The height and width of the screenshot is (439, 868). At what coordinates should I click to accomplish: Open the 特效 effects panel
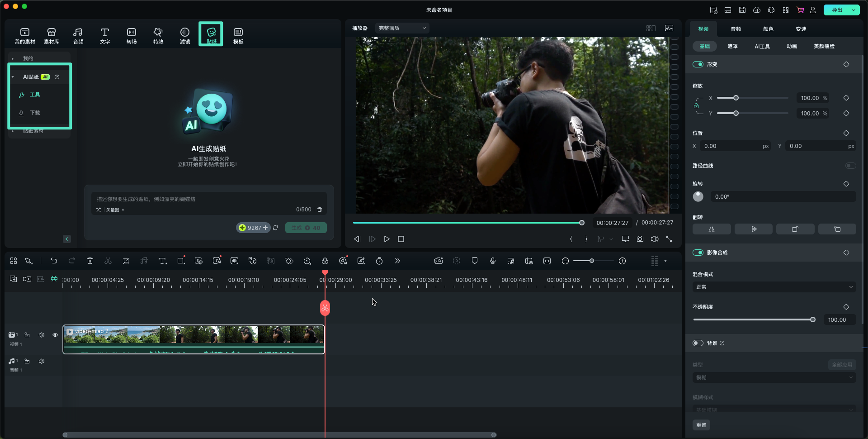[158, 35]
